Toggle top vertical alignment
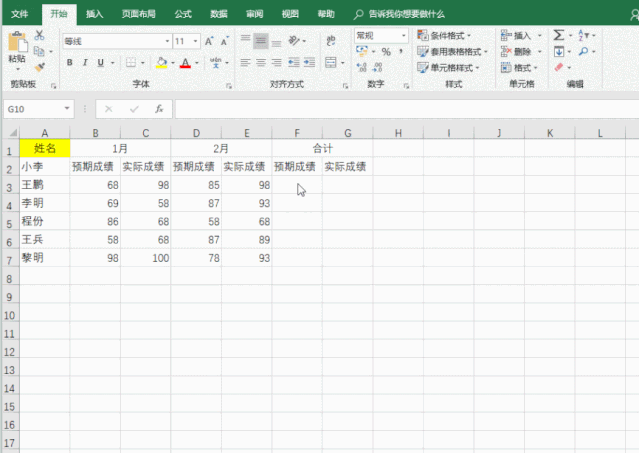The image size is (639, 453). coord(245,40)
